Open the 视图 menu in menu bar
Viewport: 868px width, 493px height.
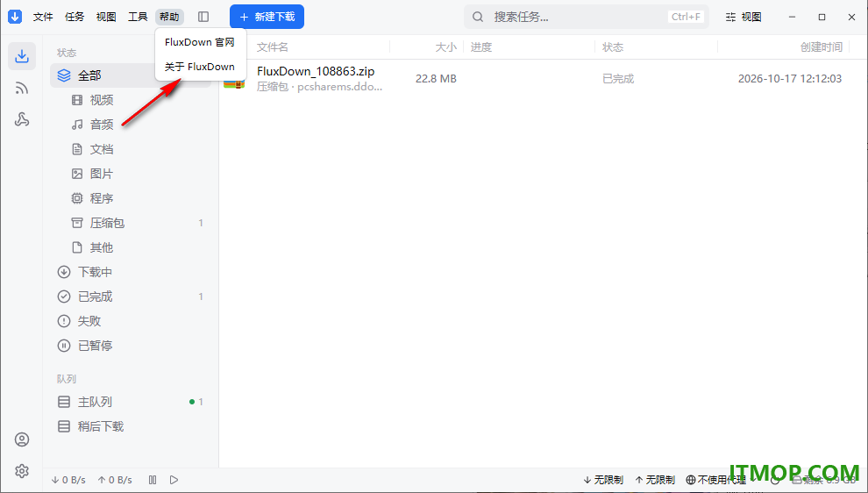106,17
